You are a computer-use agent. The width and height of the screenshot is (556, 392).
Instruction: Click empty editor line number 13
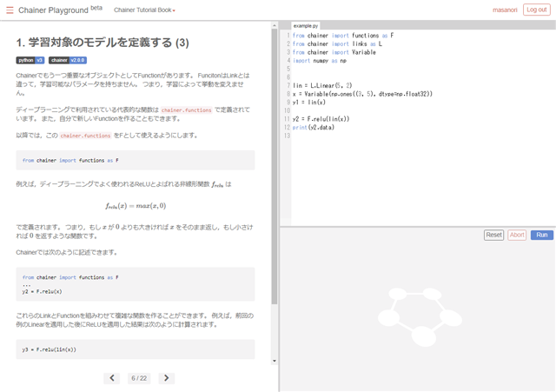(287, 136)
